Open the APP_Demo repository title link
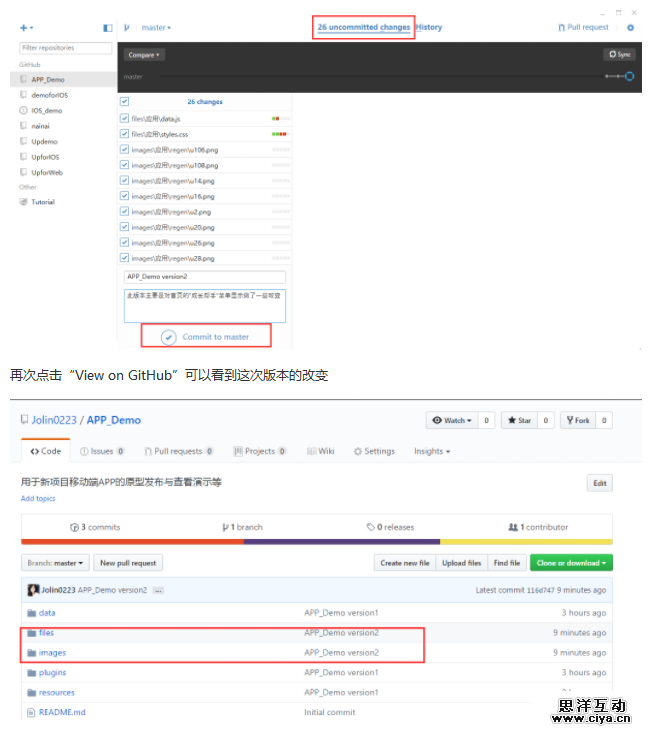Screen dimensions: 660x734 click(113, 420)
